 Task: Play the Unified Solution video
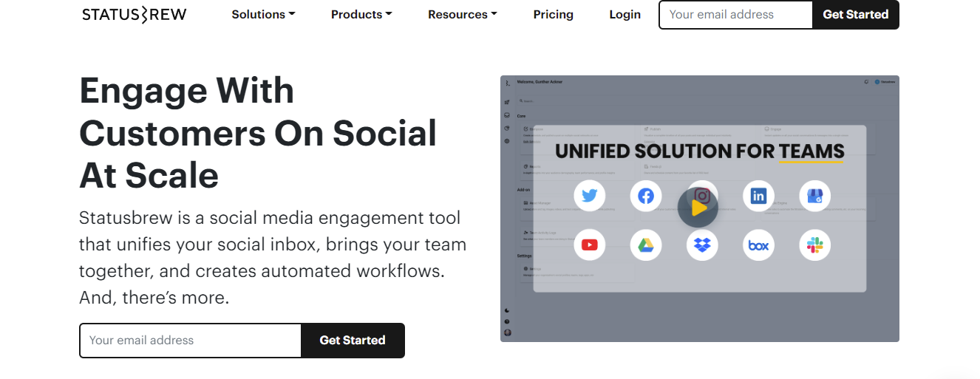click(698, 208)
